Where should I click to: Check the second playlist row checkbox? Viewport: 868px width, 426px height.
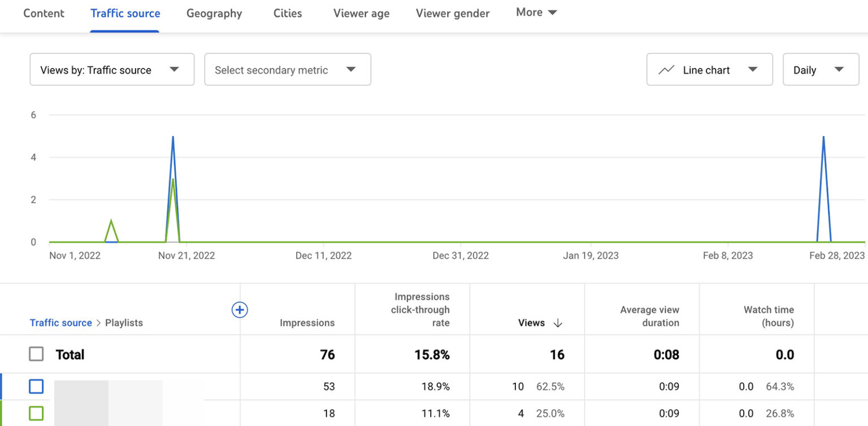[36, 414]
